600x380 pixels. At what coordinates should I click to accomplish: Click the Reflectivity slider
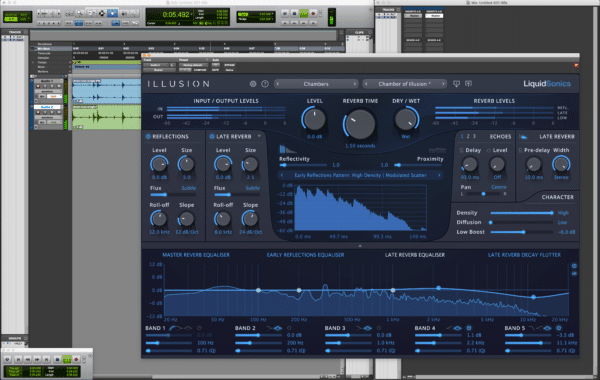303,165
